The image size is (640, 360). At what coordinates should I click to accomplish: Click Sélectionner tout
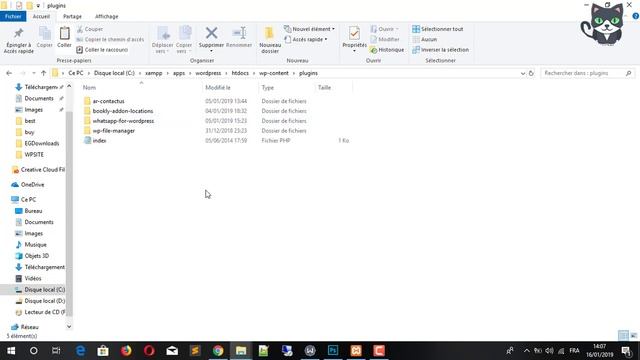(x=438, y=29)
